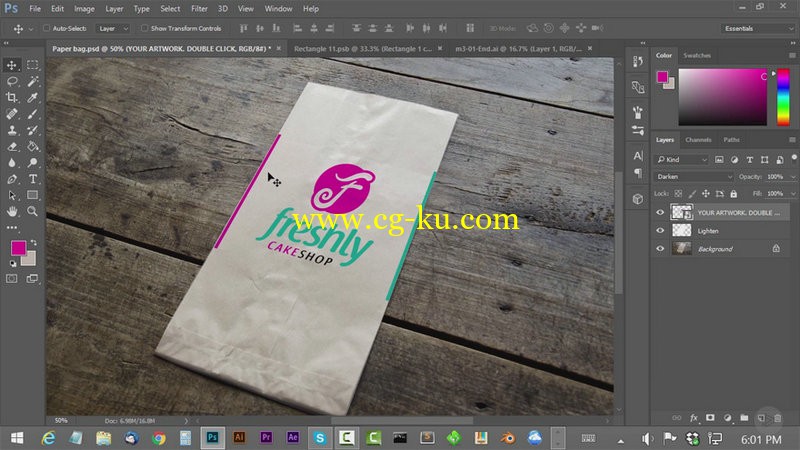Open the Layer/Group auto-select dropdown
Screen dimensions: 800x450
(113, 29)
